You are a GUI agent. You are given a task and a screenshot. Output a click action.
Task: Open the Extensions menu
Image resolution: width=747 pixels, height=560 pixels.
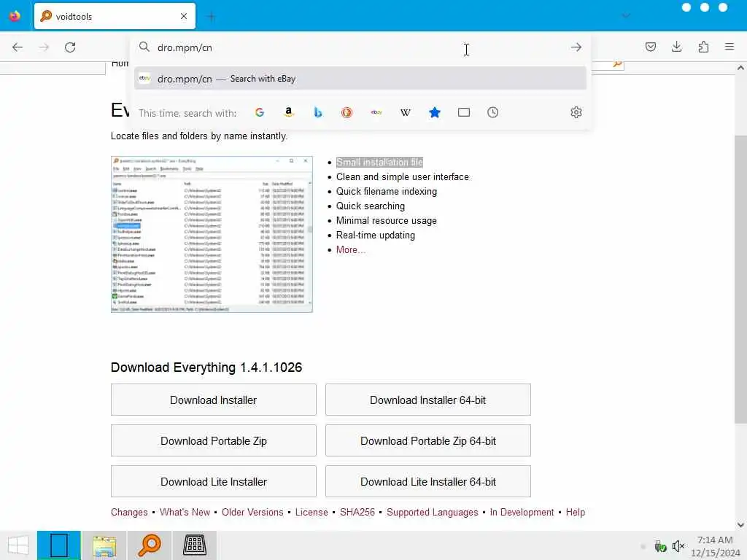pyautogui.click(x=703, y=47)
